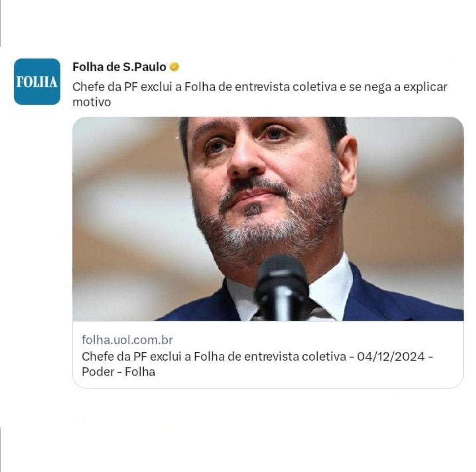Open the folha.uol.com.br domain link
The width and height of the screenshot is (476, 472).
click(x=127, y=340)
